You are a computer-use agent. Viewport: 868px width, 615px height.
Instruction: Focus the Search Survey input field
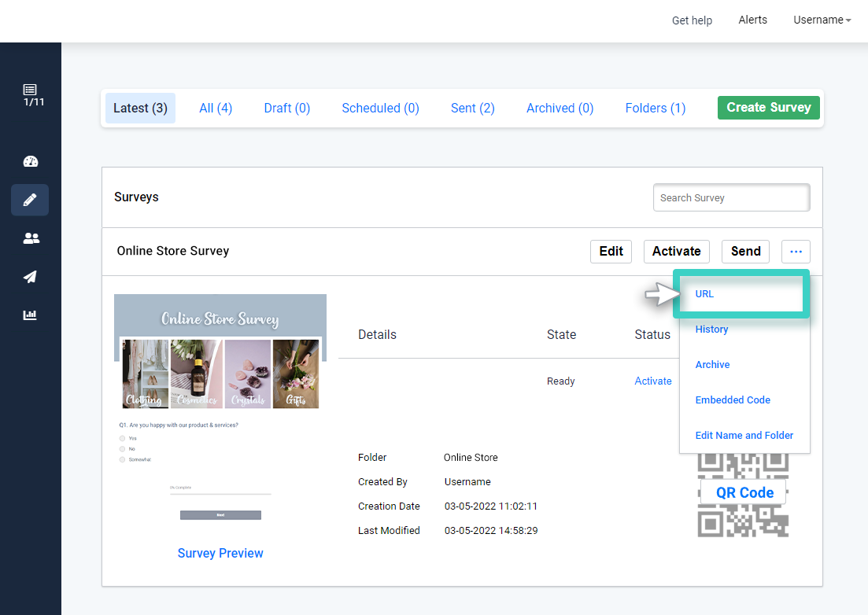point(731,197)
